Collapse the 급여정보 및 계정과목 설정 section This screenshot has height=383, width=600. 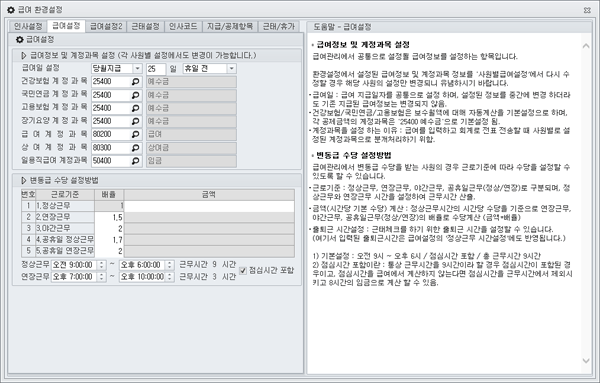click(24, 55)
